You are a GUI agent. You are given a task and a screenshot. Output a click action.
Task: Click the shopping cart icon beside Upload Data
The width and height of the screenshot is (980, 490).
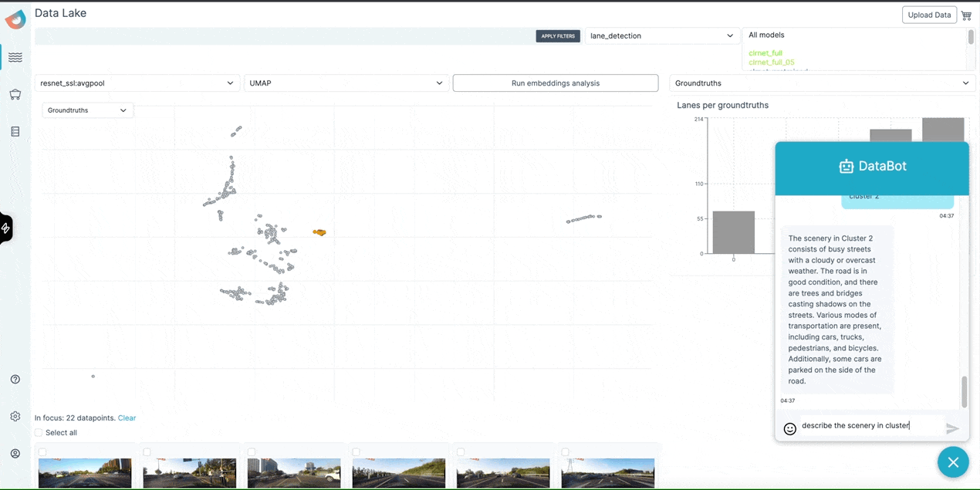(x=966, y=15)
